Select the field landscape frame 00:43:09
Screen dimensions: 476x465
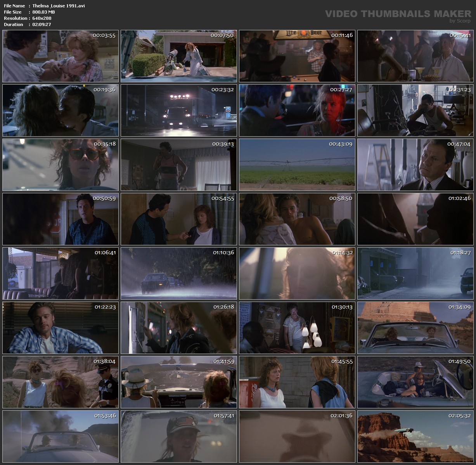point(297,165)
